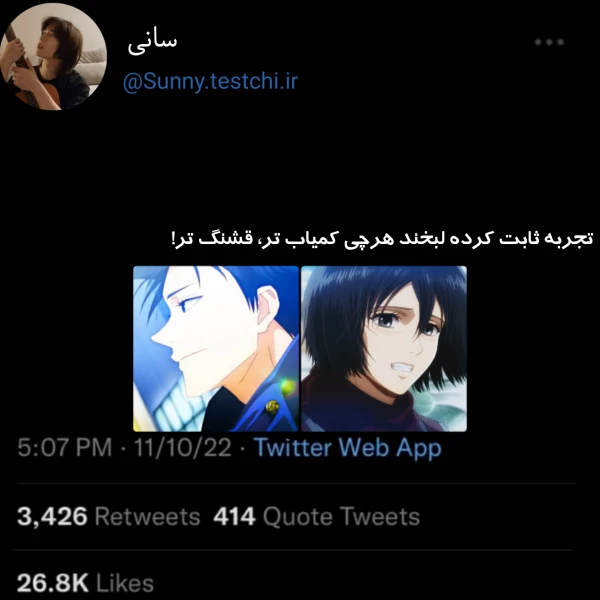Open the @Sunny.testchi.ir handle link
This screenshot has height=600, width=600.
(210, 82)
